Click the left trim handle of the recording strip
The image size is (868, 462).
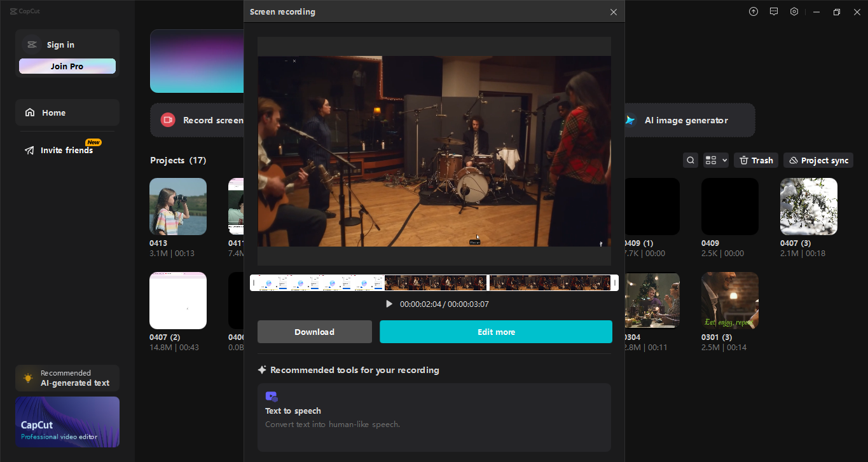(x=253, y=283)
